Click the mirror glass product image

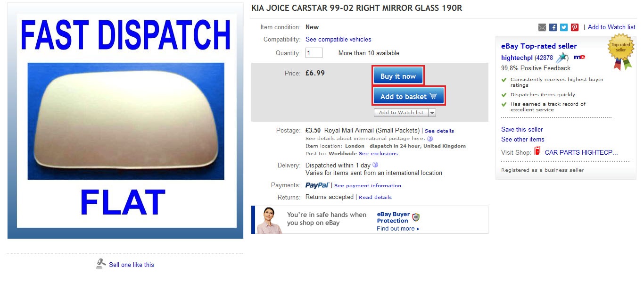126,121
